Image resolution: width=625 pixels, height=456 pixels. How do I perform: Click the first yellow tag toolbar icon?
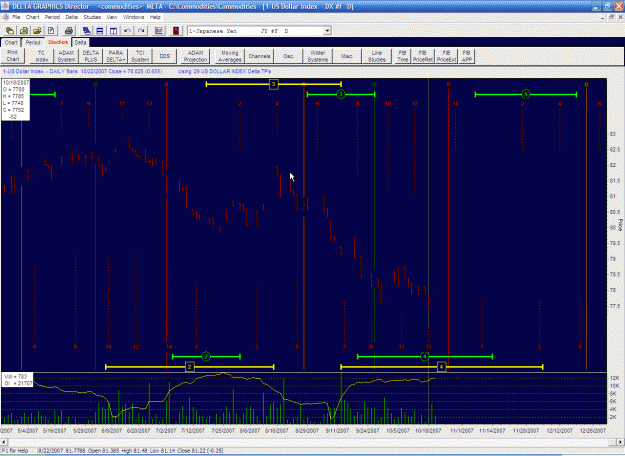pos(10,31)
